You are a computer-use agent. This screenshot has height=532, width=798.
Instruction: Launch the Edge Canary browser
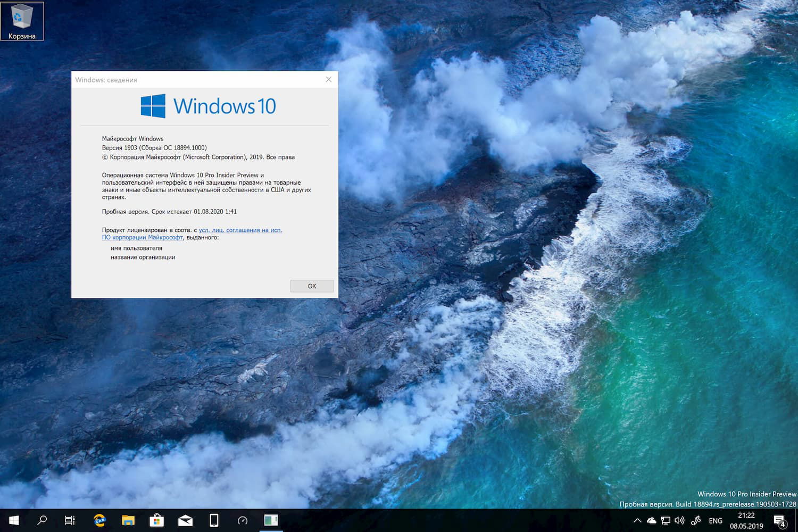point(99,520)
